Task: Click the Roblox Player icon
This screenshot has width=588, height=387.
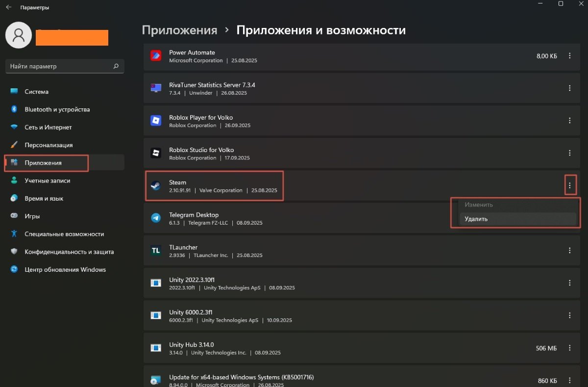Action: click(156, 121)
